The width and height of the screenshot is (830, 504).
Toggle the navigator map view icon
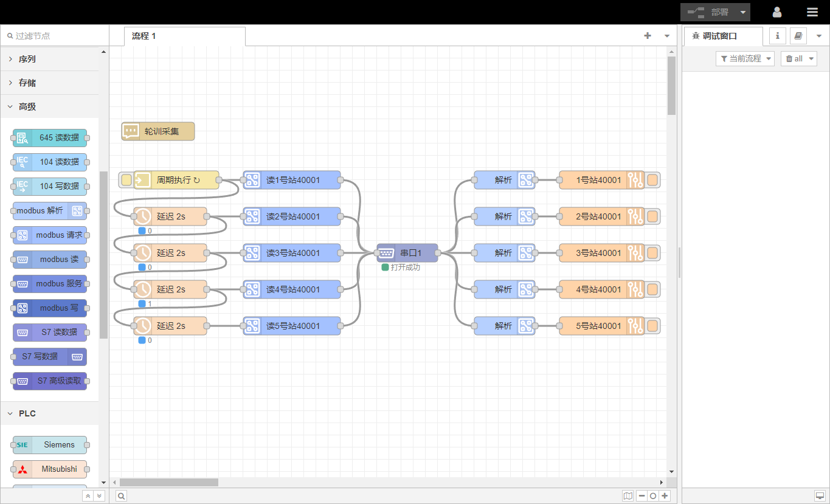pyautogui.click(x=628, y=495)
